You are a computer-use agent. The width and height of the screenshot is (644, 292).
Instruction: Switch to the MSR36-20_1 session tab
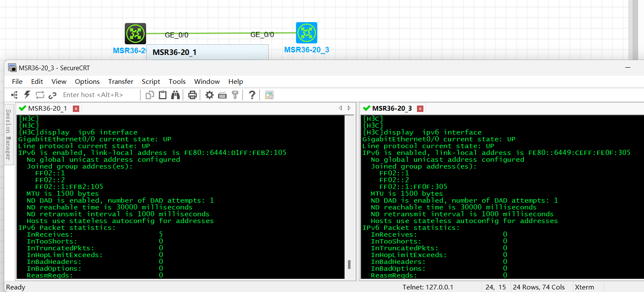(47, 109)
